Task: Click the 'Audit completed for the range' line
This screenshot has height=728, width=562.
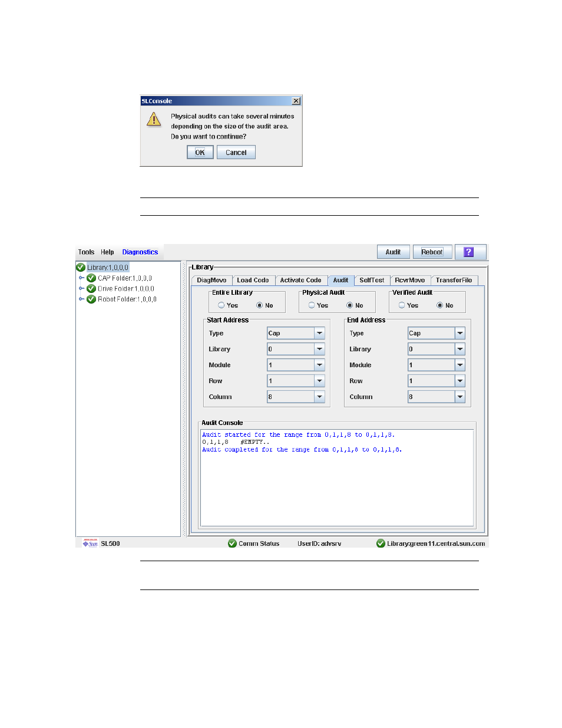Action: click(x=302, y=450)
